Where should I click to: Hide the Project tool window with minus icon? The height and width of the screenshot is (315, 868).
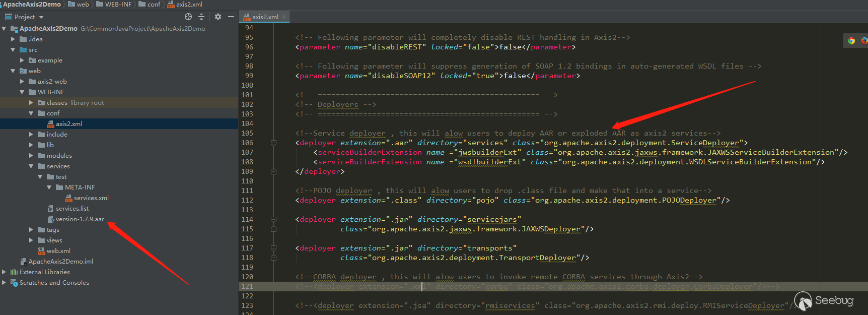click(231, 17)
